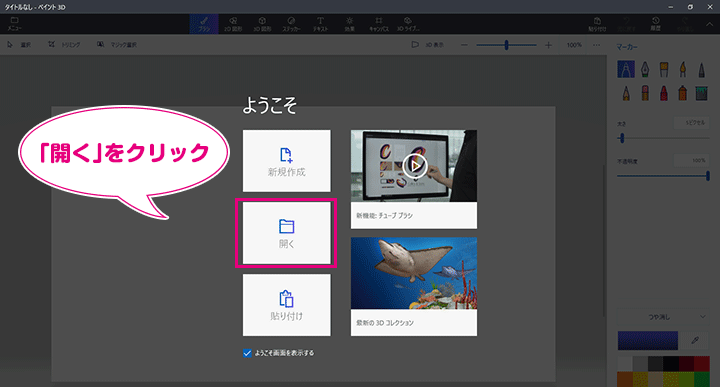Select the Eraser icon

[645, 93]
